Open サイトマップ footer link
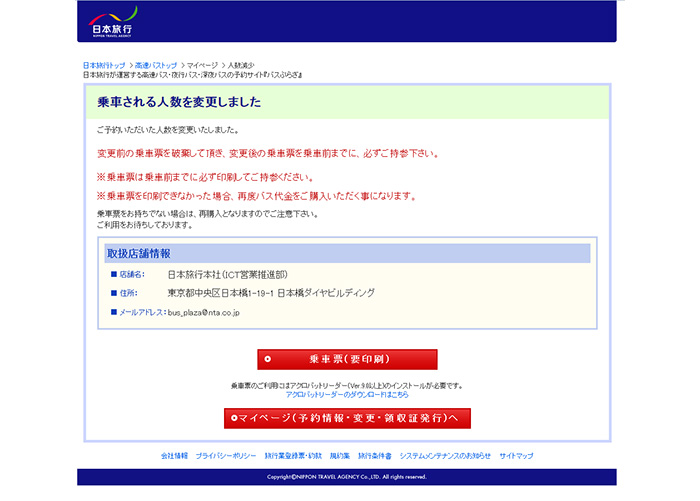The image size is (700, 501). tap(516, 456)
